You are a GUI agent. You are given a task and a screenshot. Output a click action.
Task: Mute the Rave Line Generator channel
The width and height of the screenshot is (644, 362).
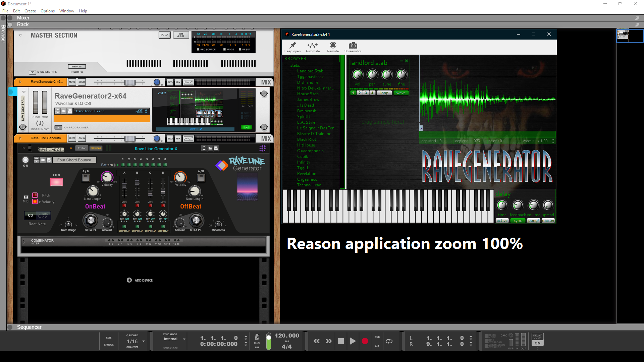coord(72,138)
